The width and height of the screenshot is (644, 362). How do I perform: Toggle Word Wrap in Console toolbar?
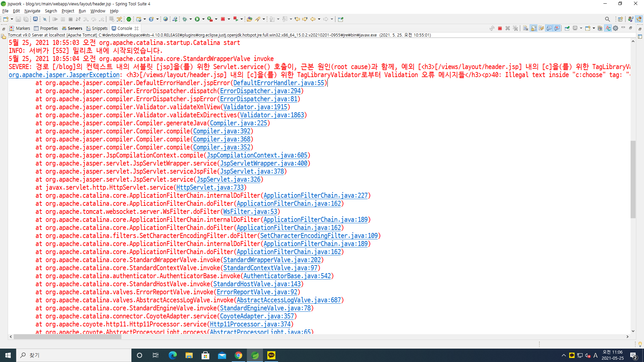[541, 28]
